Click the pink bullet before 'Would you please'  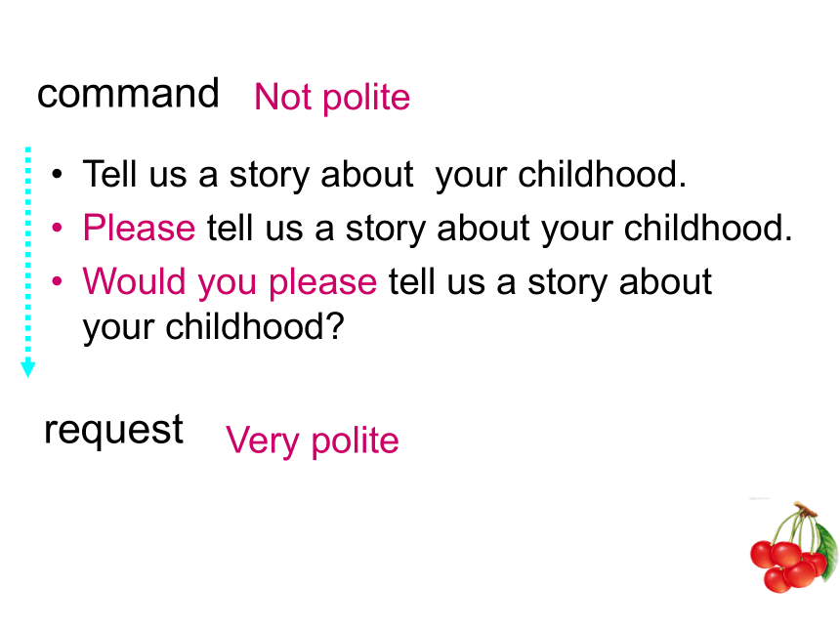pyautogui.click(x=57, y=281)
